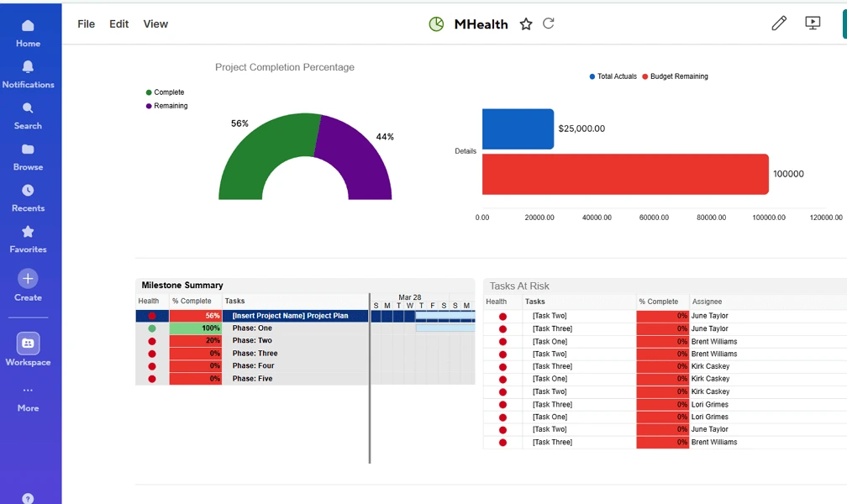Star the MHealth dashboard as favorite
This screenshot has width=847, height=504.
pos(526,24)
